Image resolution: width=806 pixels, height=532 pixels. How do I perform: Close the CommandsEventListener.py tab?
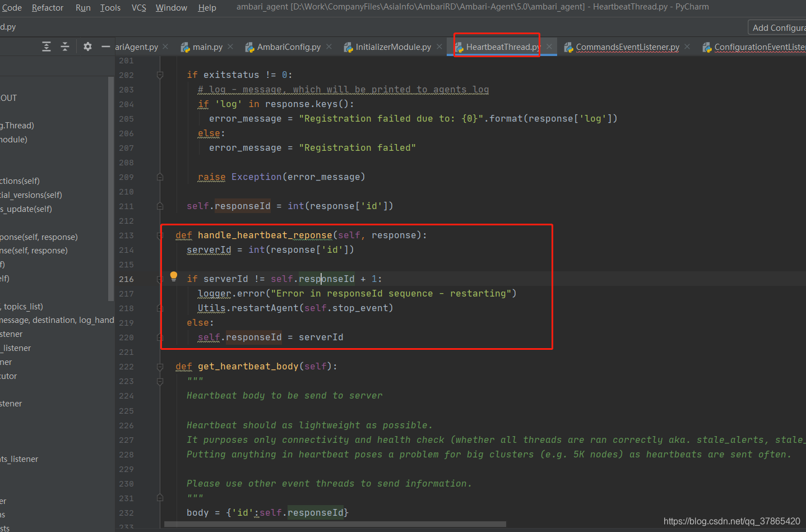pyautogui.click(x=687, y=47)
